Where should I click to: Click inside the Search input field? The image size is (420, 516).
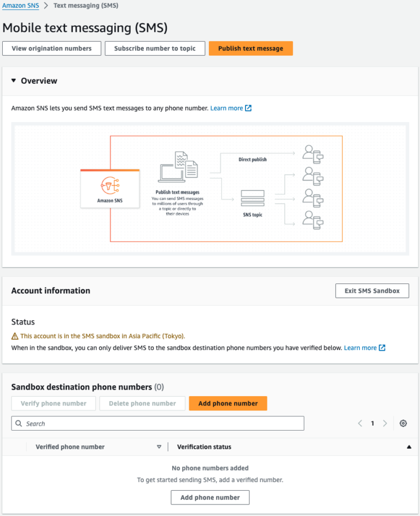pos(109,423)
